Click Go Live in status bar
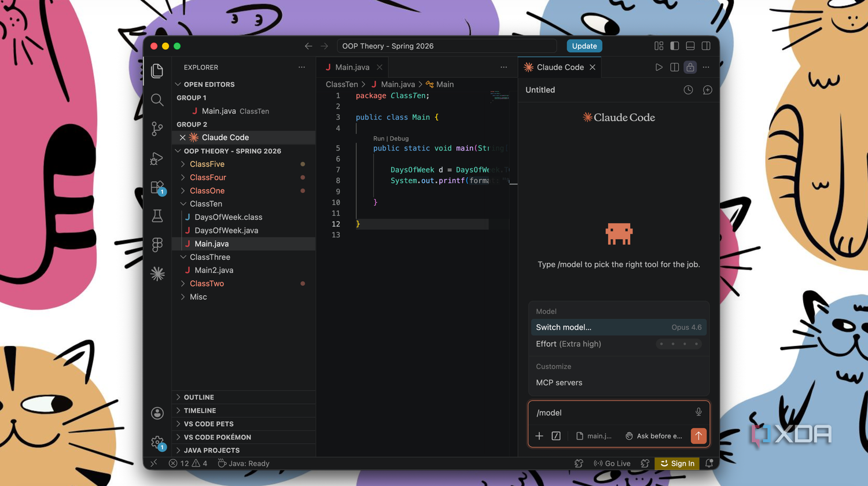The height and width of the screenshot is (486, 868). (612, 463)
